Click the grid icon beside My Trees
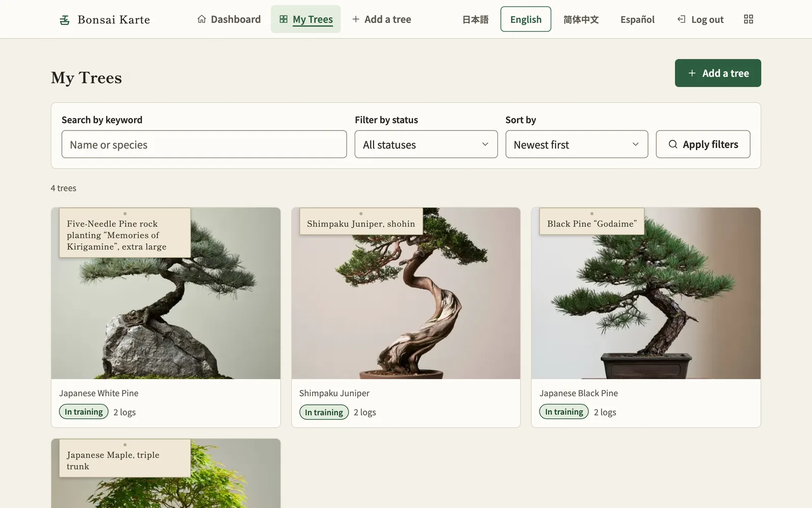The image size is (812, 508). (x=284, y=19)
